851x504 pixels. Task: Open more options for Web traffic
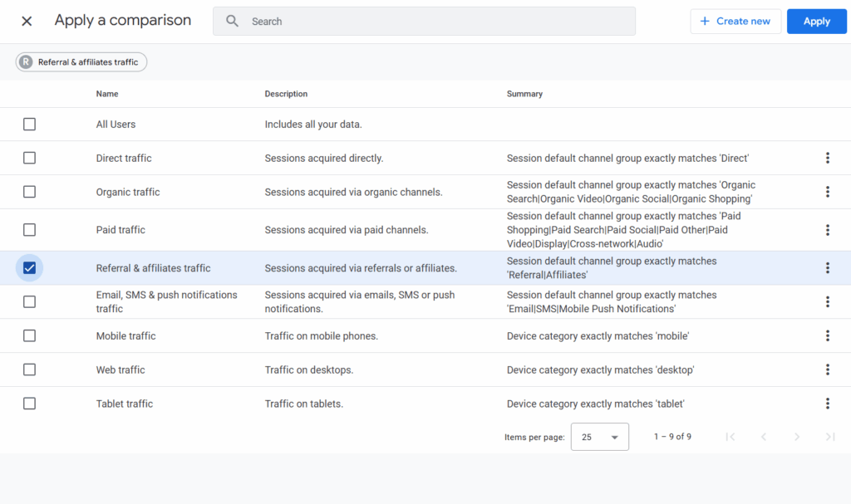(x=827, y=369)
